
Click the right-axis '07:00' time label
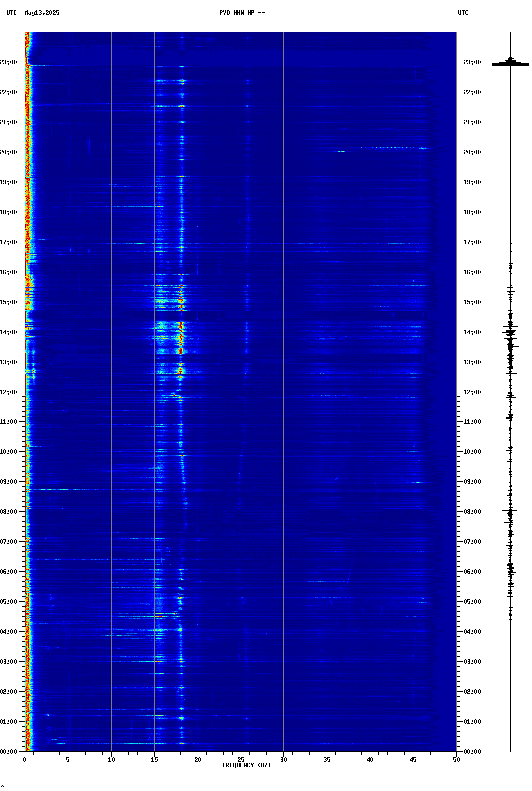tap(472, 542)
